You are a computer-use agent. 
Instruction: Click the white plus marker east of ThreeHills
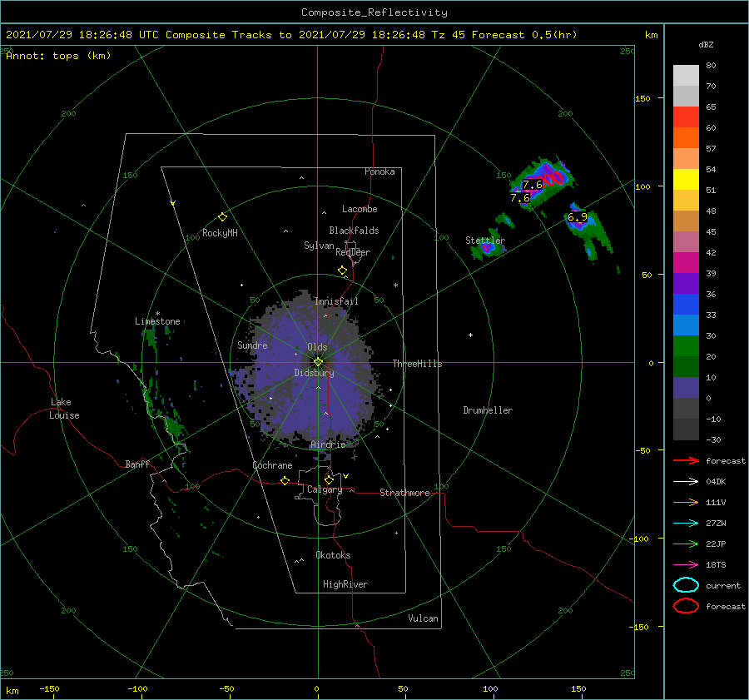470,335
